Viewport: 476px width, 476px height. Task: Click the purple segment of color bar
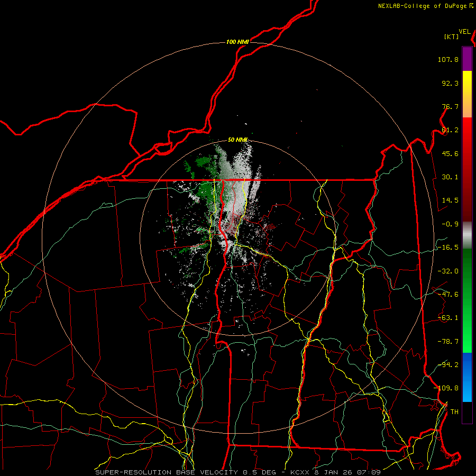[467, 59]
